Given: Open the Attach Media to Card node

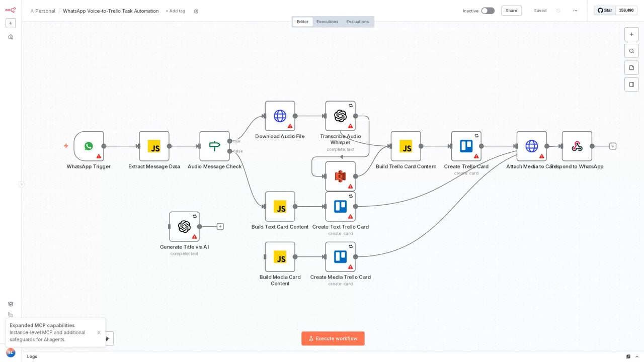Looking at the screenshot, I should pyautogui.click(x=531, y=146).
